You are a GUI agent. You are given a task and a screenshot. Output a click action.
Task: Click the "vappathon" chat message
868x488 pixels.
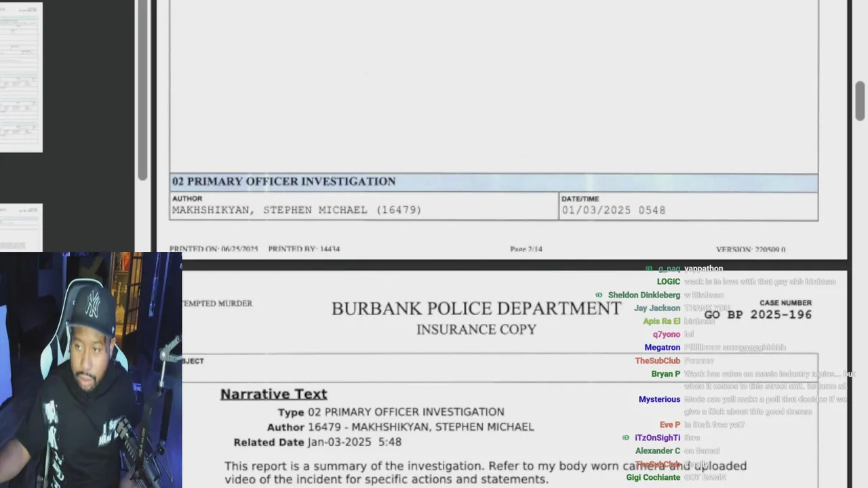click(703, 269)
